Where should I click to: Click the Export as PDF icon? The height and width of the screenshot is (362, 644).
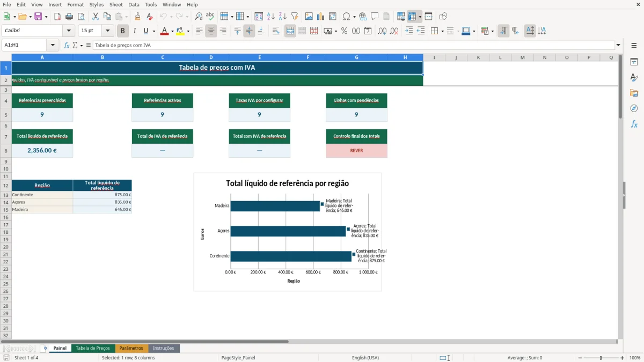57,17
